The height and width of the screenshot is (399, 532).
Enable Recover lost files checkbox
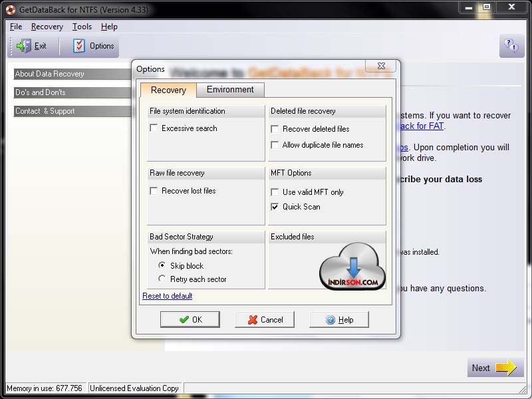point(154,191)
